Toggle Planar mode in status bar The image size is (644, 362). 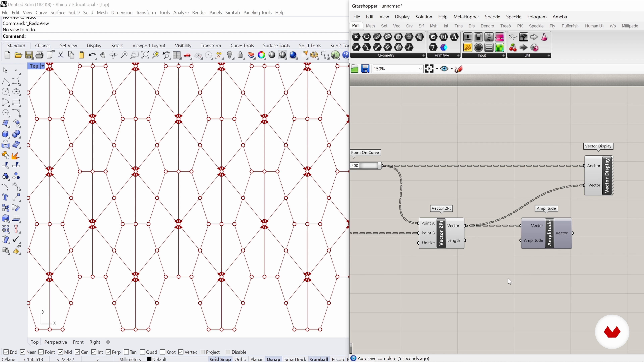(256, 359)
